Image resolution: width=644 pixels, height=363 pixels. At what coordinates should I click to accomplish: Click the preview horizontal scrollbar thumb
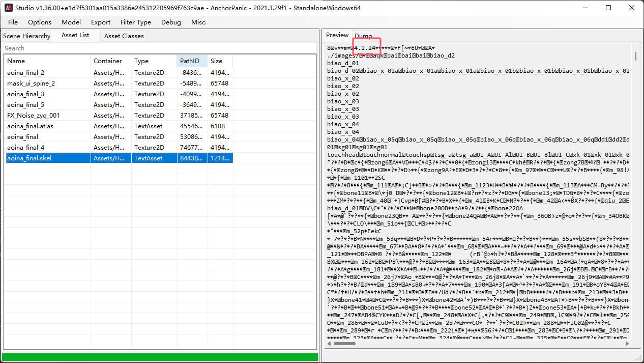point(345,343)
